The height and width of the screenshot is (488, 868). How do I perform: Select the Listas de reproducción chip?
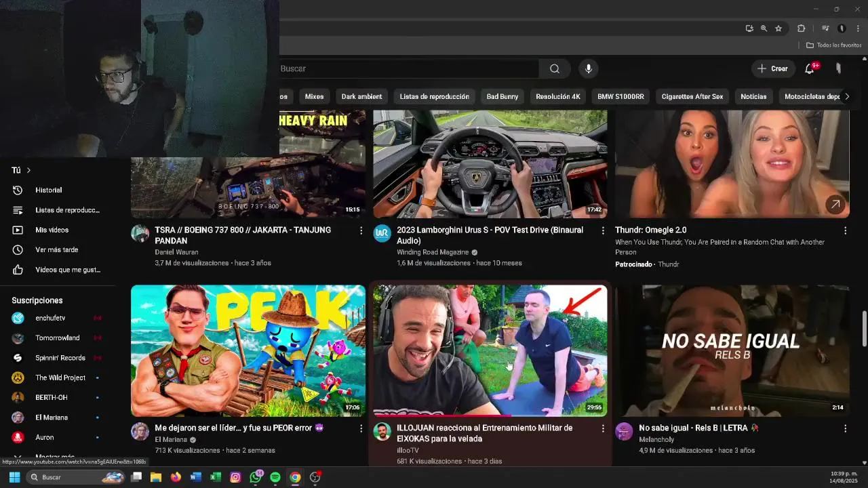click(434, 96)
